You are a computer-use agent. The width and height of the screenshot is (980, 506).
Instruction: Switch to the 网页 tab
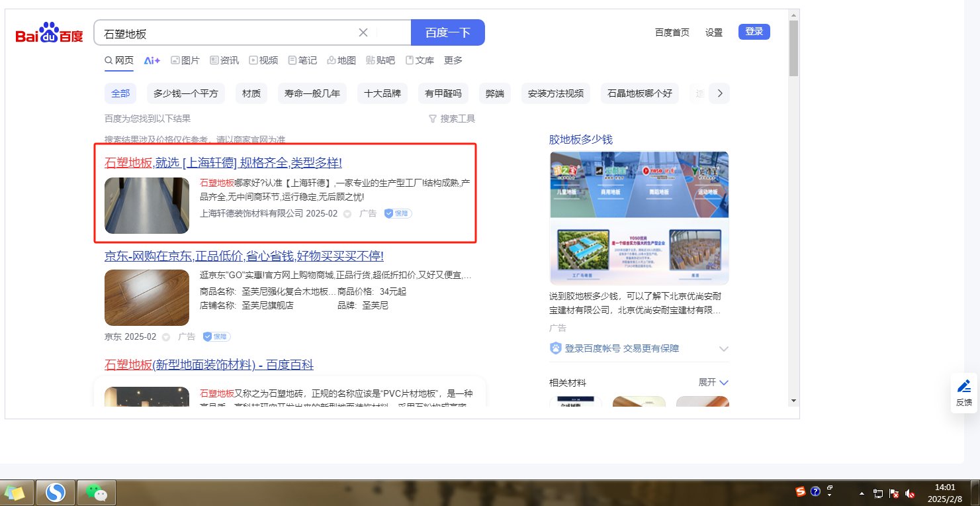[x=119, y=60]
